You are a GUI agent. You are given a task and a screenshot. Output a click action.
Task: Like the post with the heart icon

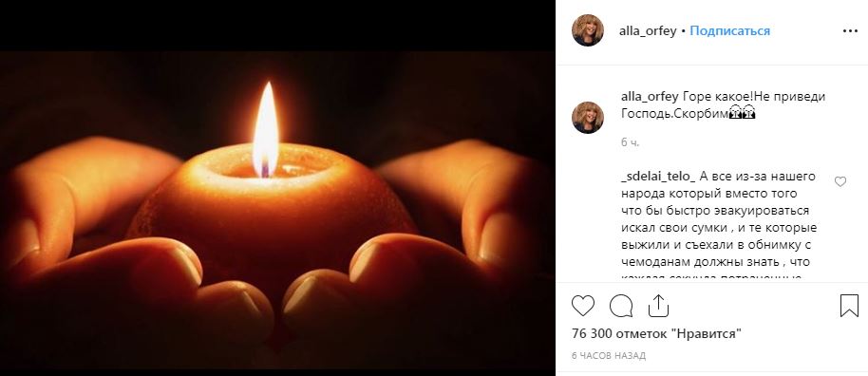[583, 306]
